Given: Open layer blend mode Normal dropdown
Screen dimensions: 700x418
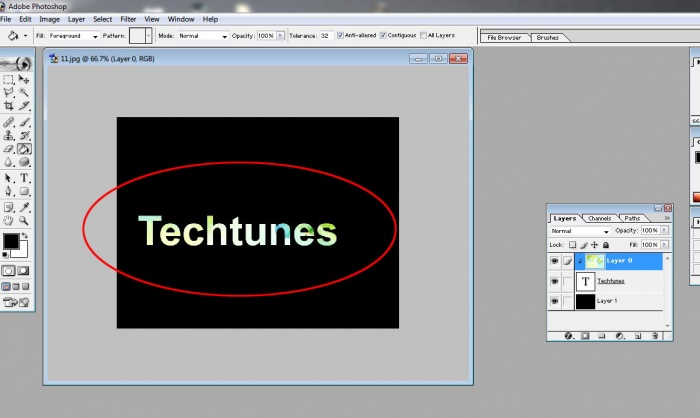Looking at the screenshot, I should coord(579,231).
